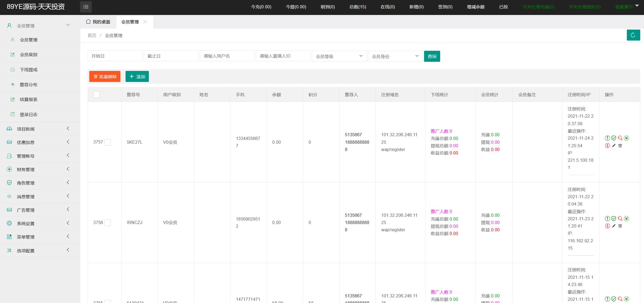
Task: Click the green yen icon in row 3757
Action: pyautogui.click(x=626, y=138)
